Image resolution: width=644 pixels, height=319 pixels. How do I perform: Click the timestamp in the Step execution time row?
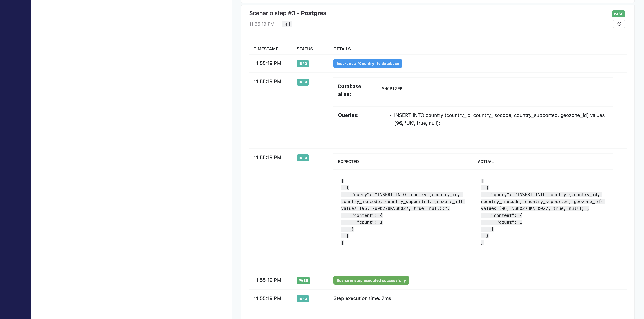tap(267, 298)
